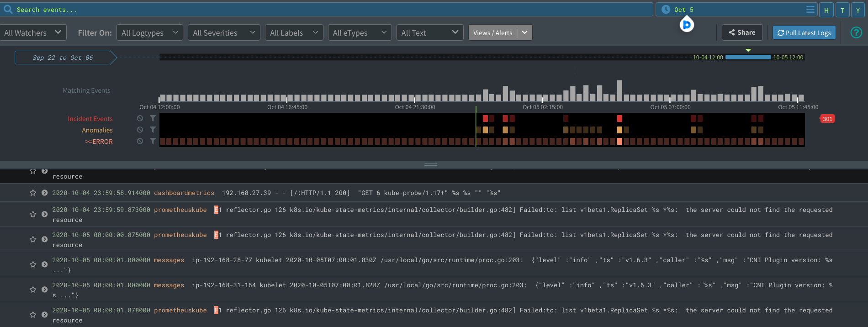Click the filter funnel for Anomalies row

tap(153, 130)
